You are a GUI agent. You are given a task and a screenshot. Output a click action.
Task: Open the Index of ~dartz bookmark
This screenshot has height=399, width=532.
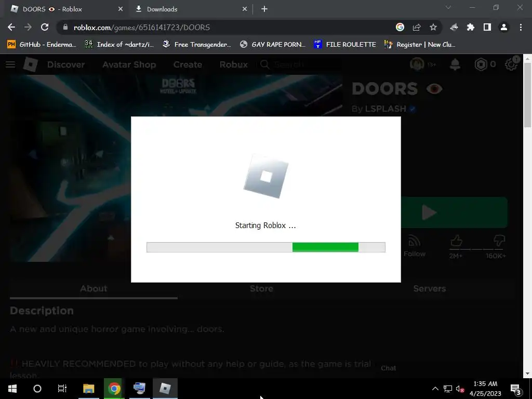pos(119,45)
